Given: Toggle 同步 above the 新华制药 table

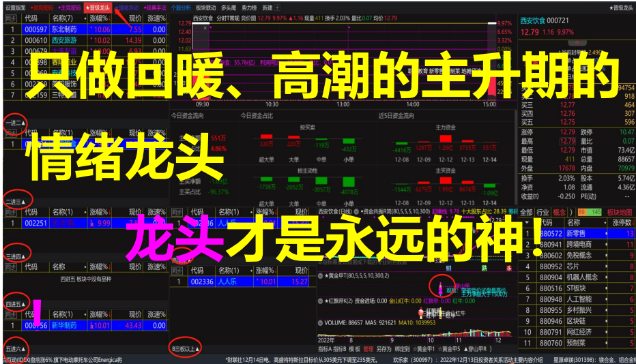Looking at the screenshot, I should pos(11,314).
